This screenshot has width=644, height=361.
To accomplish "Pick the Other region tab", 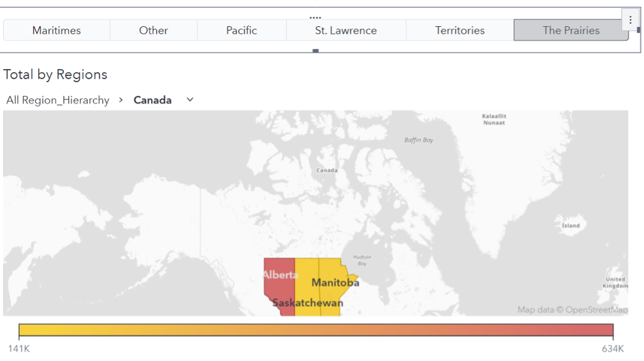I will 154,30.
